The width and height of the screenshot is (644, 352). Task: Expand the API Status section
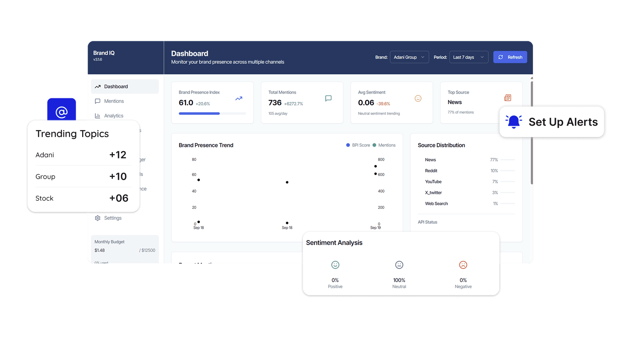(x=427, y=222)
